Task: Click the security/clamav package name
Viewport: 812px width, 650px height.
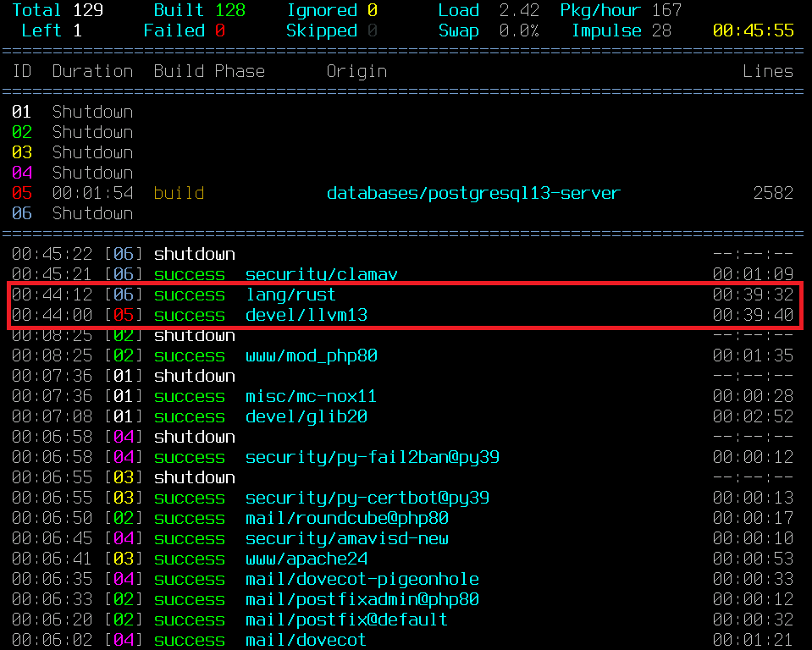Action: (321, 274)
